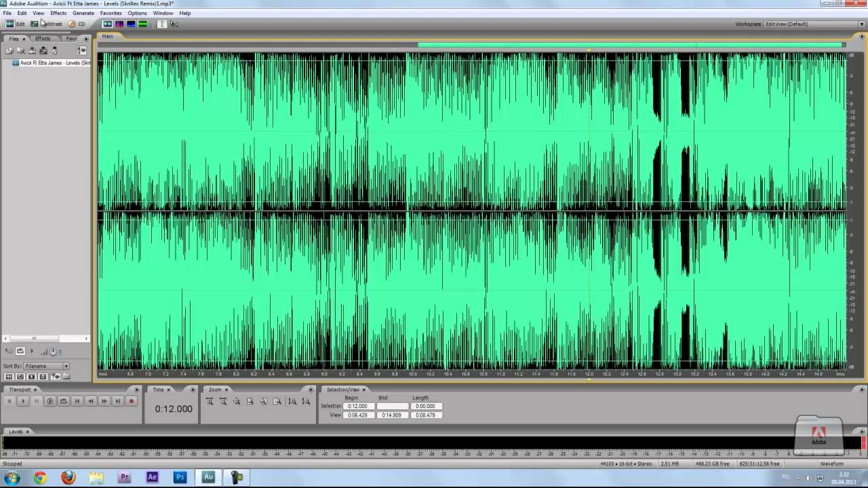The image size is (868, 488).
Task: Open Google Chrome from taskbar
Action: 40,477
